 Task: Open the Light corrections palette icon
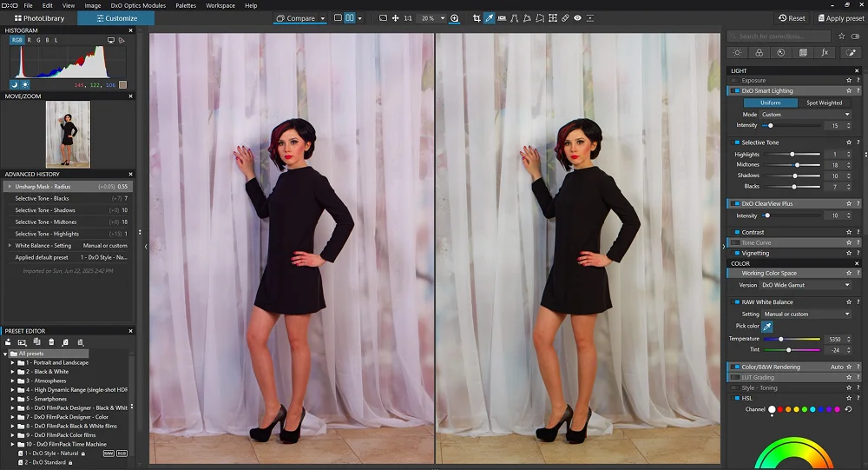737,52
